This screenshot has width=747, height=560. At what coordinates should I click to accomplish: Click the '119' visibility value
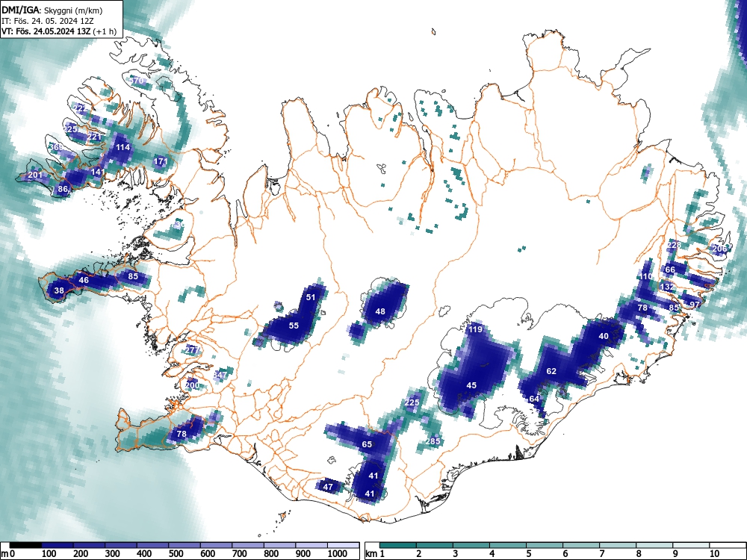(475, 329)
